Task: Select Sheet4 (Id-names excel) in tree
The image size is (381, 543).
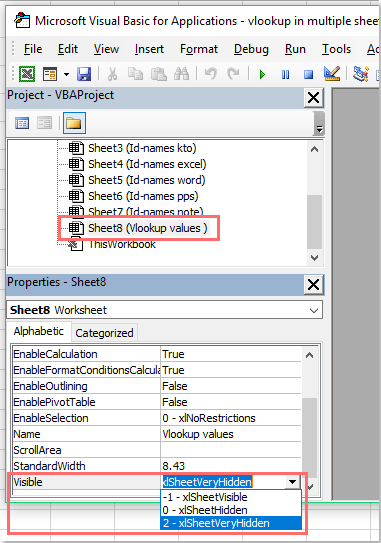Action: tap(147, 164)
